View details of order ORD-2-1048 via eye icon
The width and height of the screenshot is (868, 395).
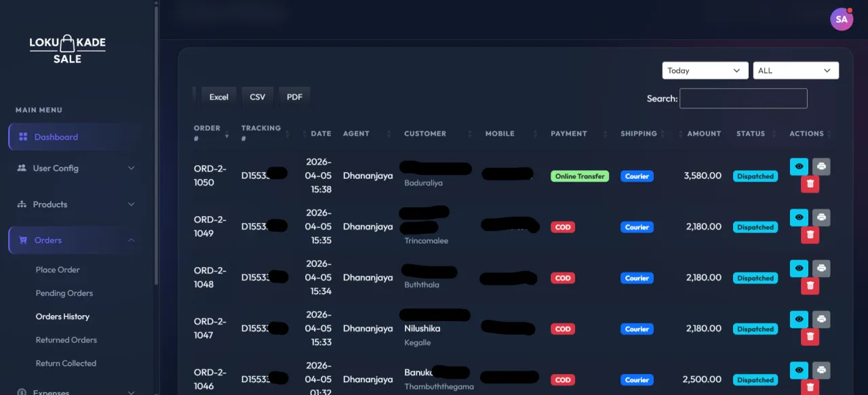pos(799,268)
